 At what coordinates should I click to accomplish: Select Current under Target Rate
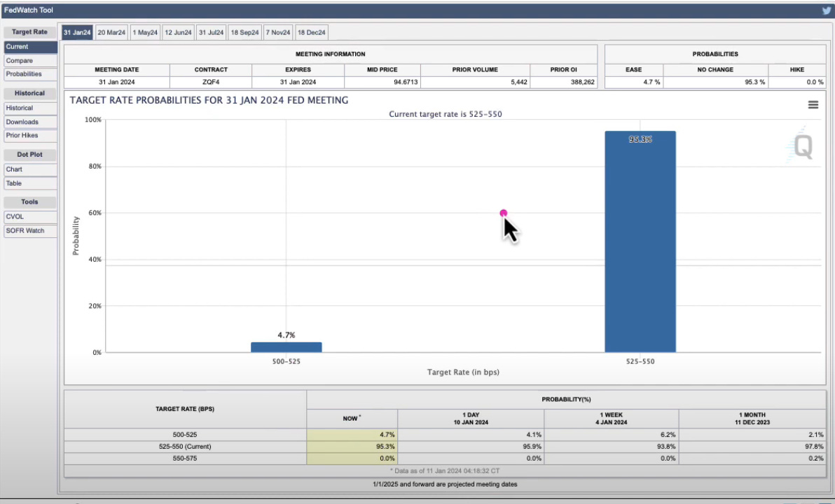[x=30, y=47]
